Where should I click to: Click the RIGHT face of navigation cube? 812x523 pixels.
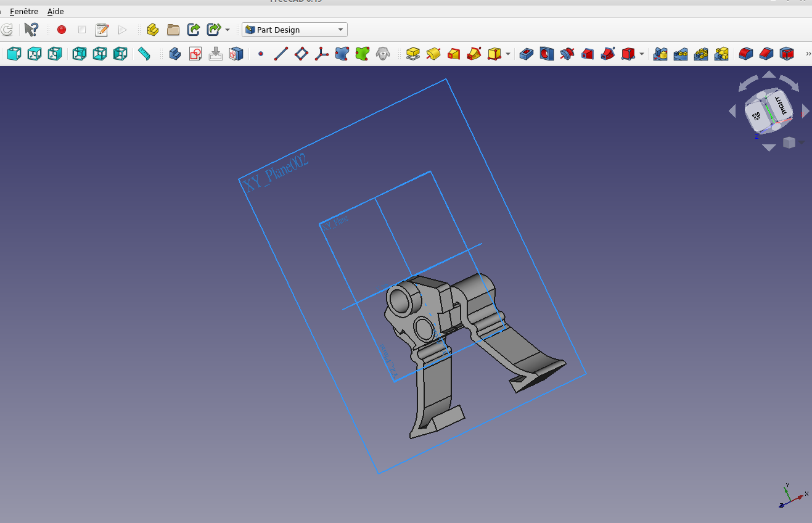click(x=781, y=106)
